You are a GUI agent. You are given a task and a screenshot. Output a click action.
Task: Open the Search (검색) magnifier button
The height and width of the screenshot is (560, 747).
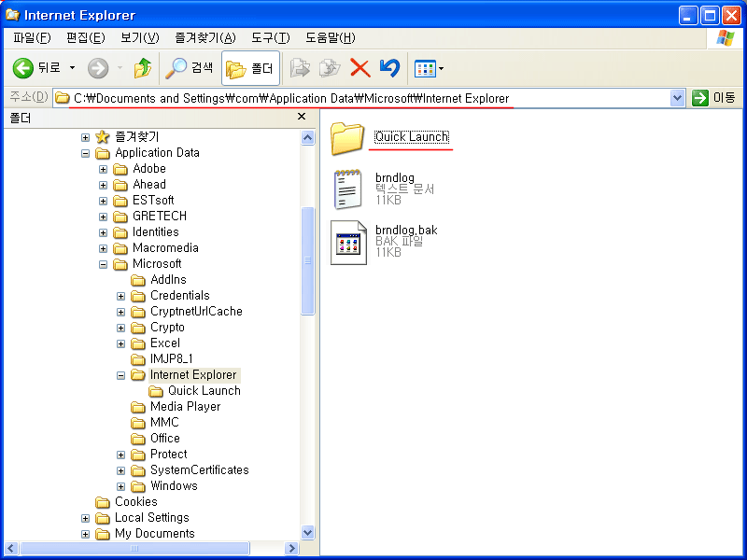pos(190,68)
